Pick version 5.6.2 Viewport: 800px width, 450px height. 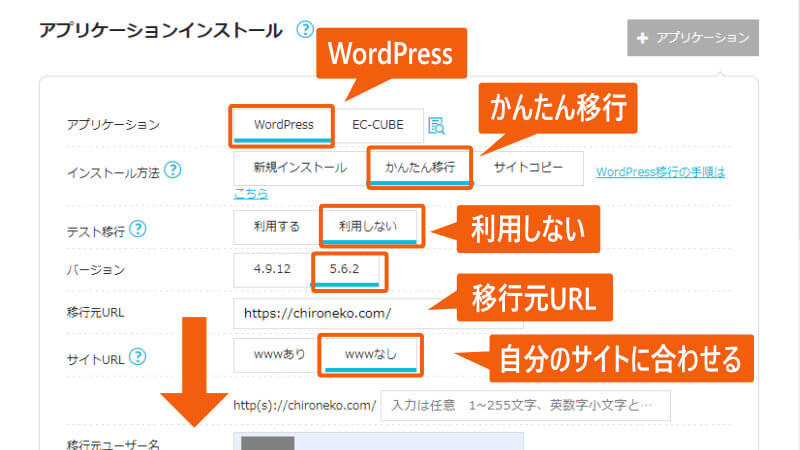pos(344,269)
